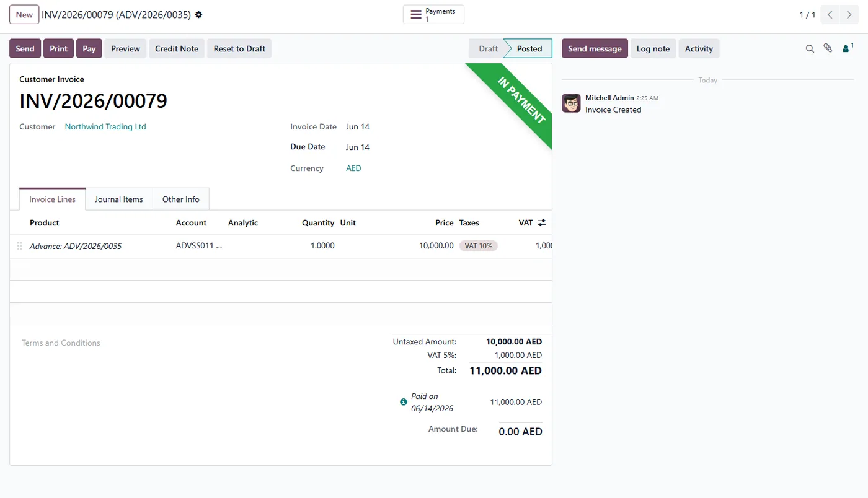Viewport: 868px width, 498px height.
Task: Click 'Paid on 06/14/2026' text
Action: 432,402
